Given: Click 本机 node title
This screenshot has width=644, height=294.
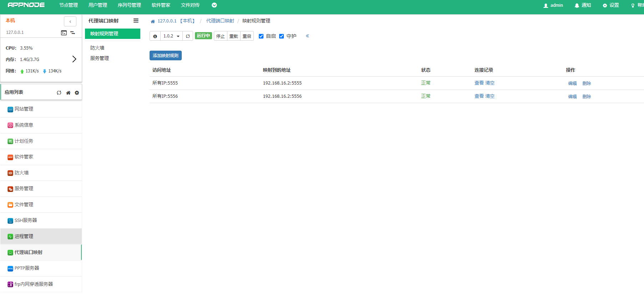Looking at the screenshot, I should (10, 21).
